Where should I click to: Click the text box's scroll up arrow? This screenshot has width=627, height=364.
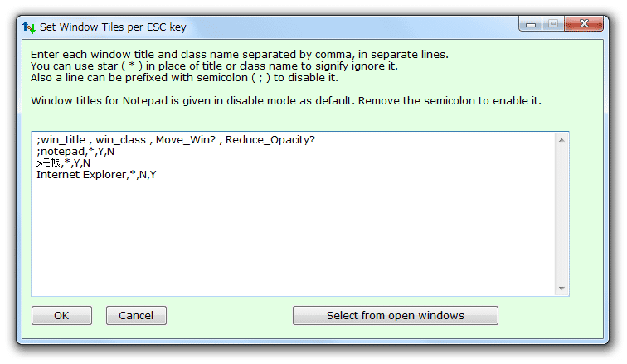click(x=561, y=140)
